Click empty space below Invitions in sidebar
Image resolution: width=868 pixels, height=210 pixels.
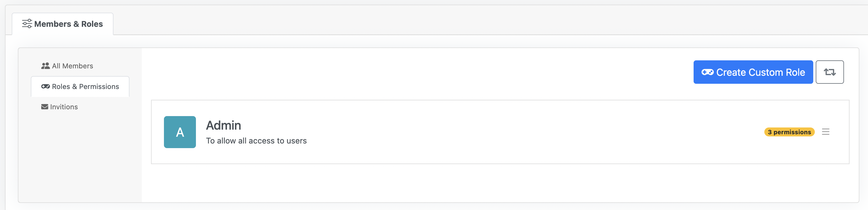point(80,155)
